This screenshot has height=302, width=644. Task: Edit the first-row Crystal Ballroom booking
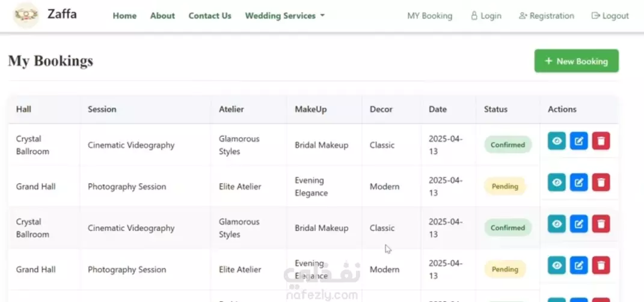point(578,141)
